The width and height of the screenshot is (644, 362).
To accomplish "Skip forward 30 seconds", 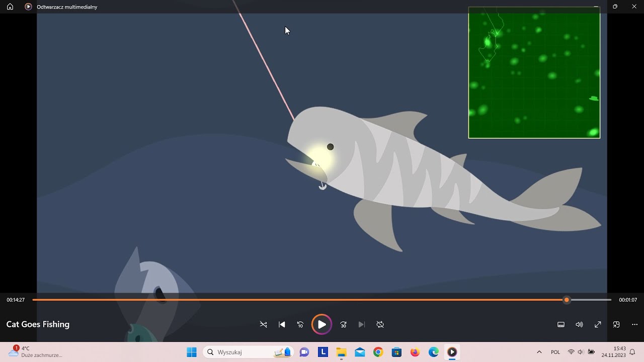I will pyautogui.click(x=343, y=325).
